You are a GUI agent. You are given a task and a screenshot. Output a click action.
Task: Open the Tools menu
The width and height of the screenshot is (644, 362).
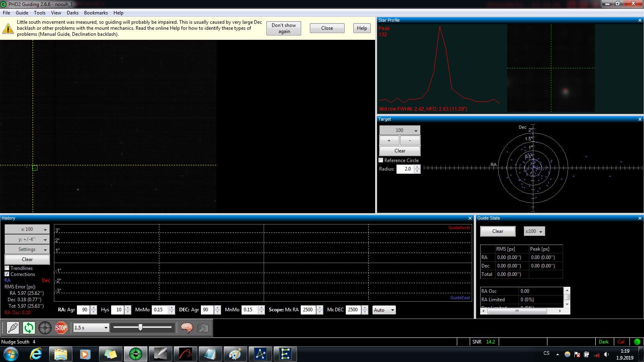39,13
